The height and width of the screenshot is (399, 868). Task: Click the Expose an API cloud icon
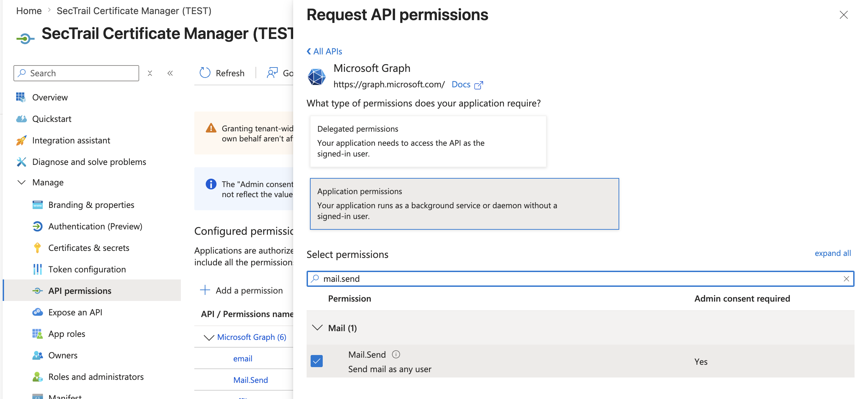37,312
